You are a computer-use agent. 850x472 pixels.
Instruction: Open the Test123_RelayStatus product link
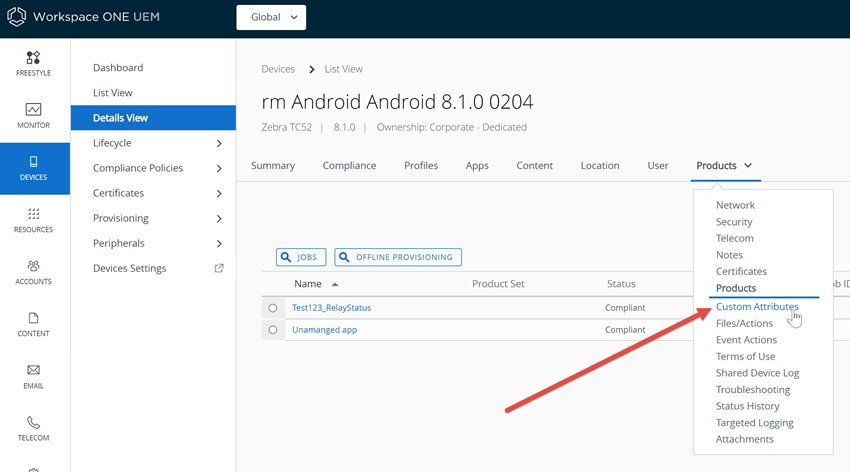click(331, 308)
